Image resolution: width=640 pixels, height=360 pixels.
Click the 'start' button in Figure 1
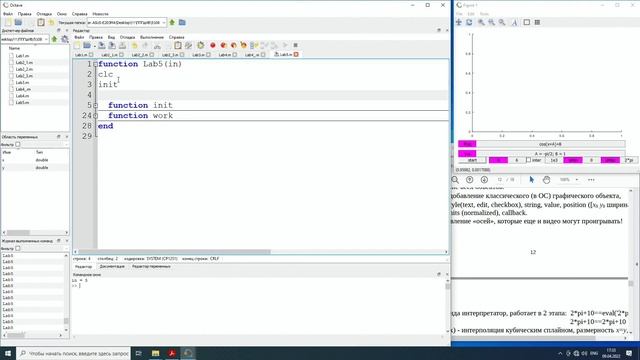[x=472, y=160]
